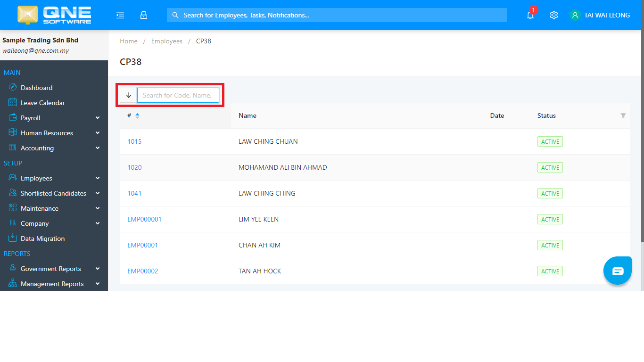The height and width of the screenshot is (362, 644).
Task: Open employee code 1015
Action: (x=134, y=141)
